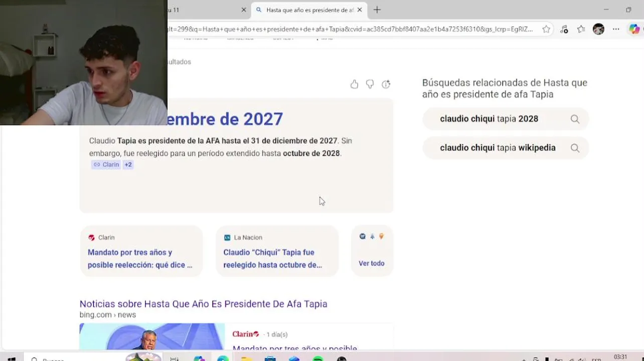The width and height of the screenshot is (644, 361).
Task: Open the Favorites list icon
Action: (x=581, y=29)
